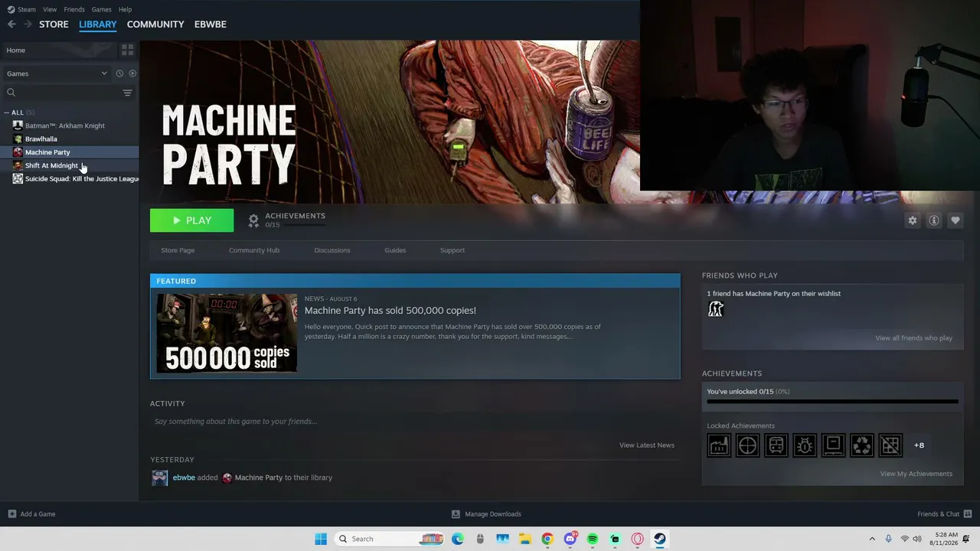Open Friends & Chat icon
Image resolution: width=980 pixels, height=551 pixels.
pos(968,514)
